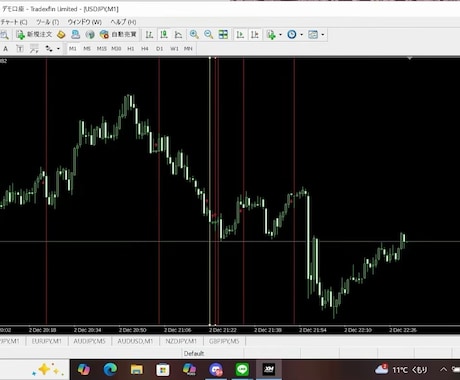
Task: Open the ヘルプ(H) menu
Action: pos(123,22)
